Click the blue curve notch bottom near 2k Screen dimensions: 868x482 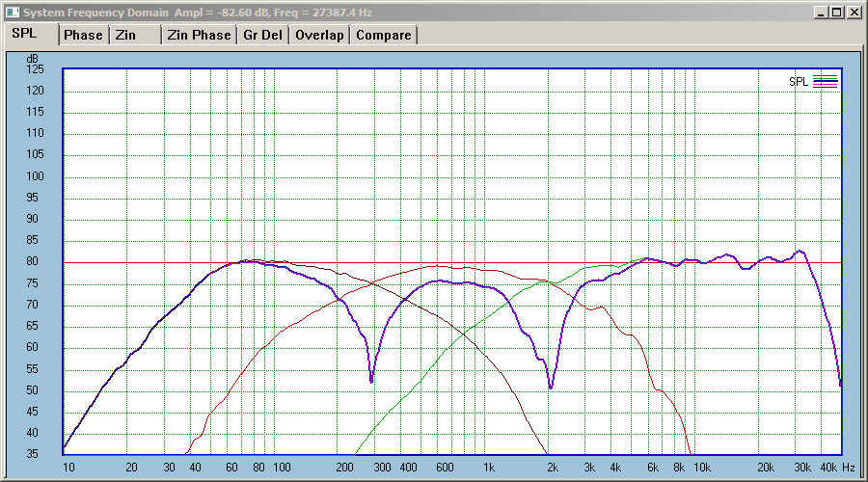coord(551,388)
